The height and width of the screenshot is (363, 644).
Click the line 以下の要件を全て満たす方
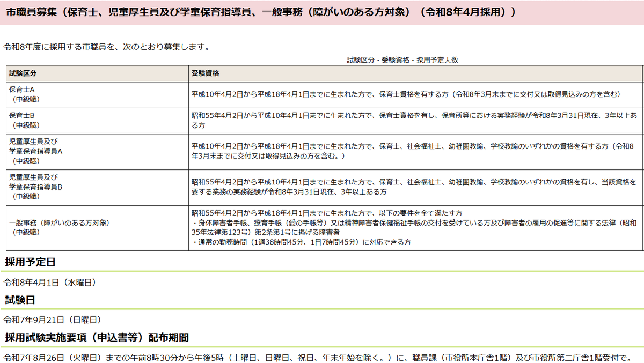327,213
